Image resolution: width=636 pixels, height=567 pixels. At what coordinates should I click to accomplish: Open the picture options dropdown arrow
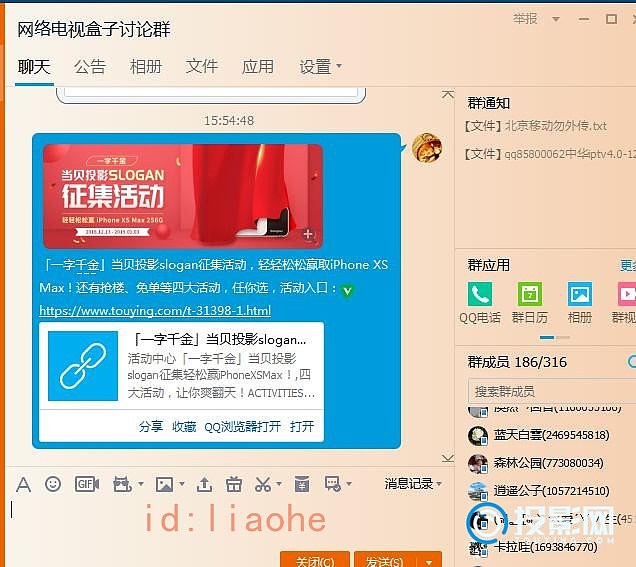tap(182, 484)
